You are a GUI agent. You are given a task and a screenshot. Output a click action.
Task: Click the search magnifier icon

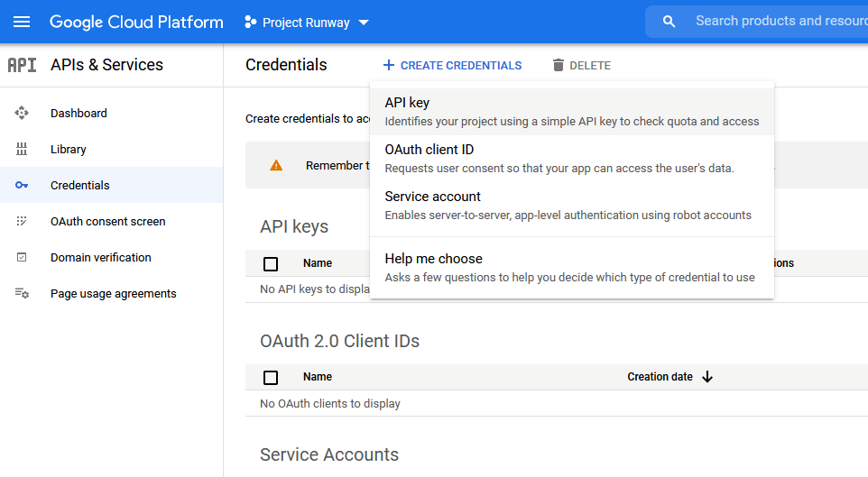coord(669,22)
